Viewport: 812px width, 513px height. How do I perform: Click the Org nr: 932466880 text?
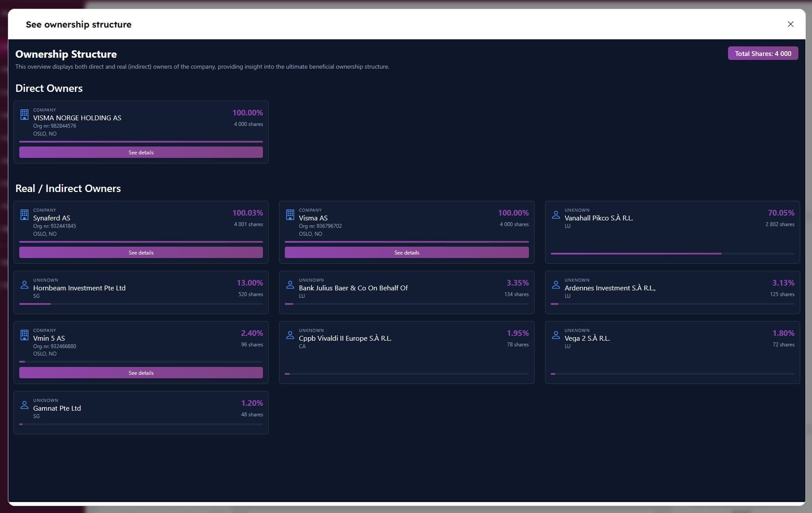point(55,346)
